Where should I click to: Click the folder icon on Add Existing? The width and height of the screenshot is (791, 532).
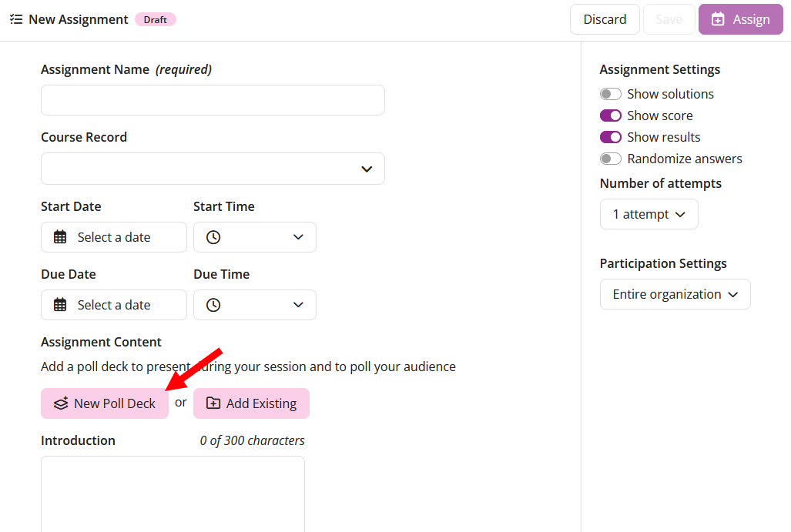[x=210, y=403]
